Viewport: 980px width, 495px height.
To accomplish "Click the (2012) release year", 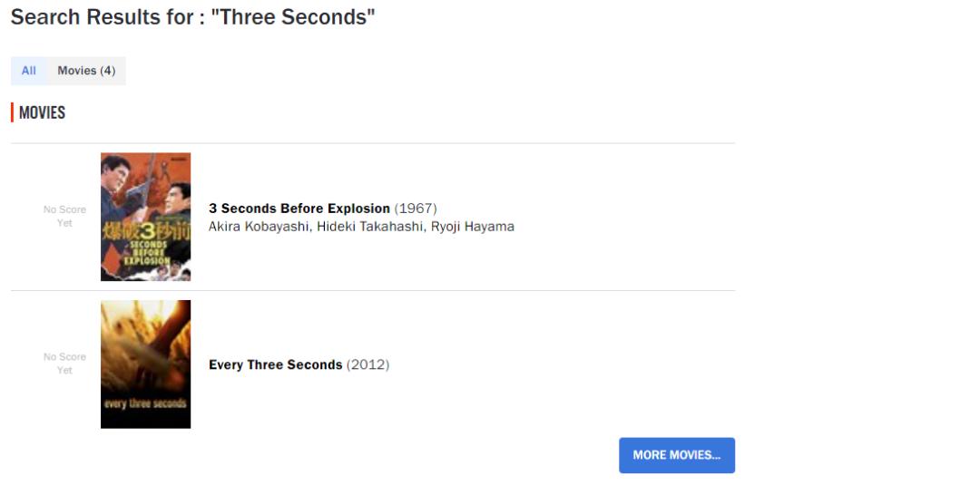I will [367, 364].
